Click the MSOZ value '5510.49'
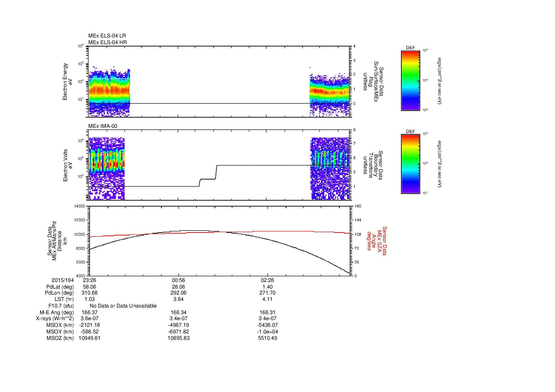 point(267,338)
